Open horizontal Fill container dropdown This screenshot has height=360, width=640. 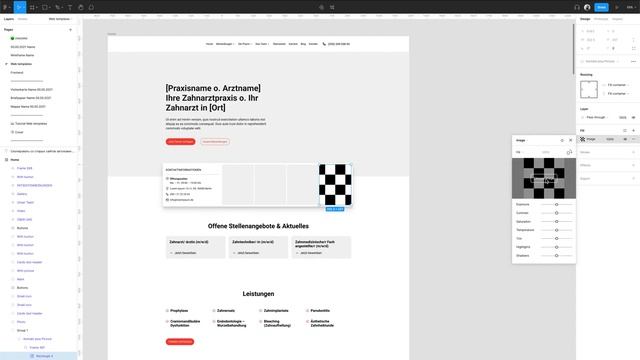tap(617, 85)
